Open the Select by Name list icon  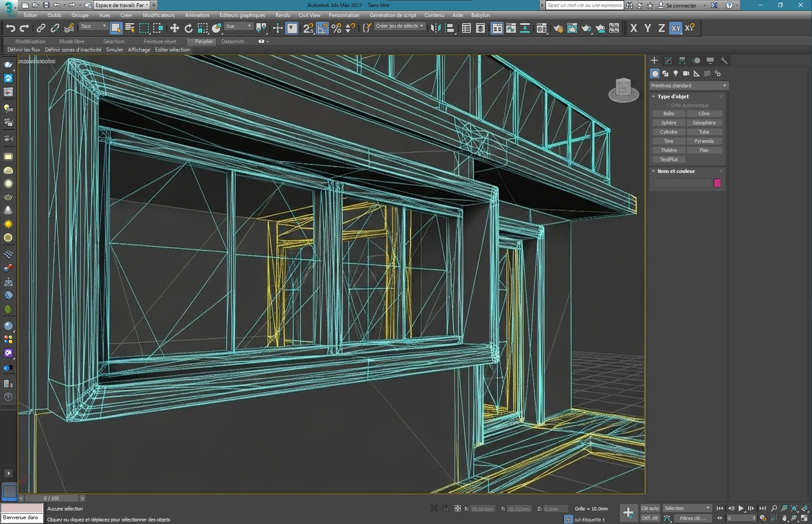(130, 28)
